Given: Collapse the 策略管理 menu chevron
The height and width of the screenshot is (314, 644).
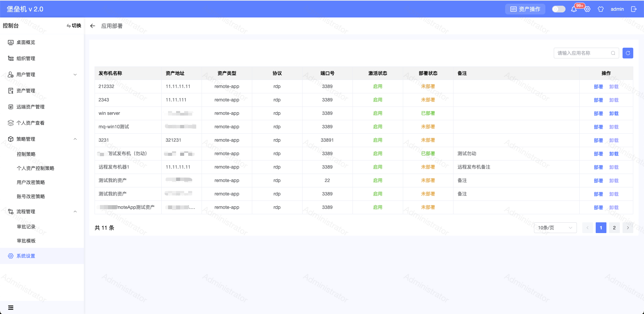Looking at the screenshot, I should (75, 139).
